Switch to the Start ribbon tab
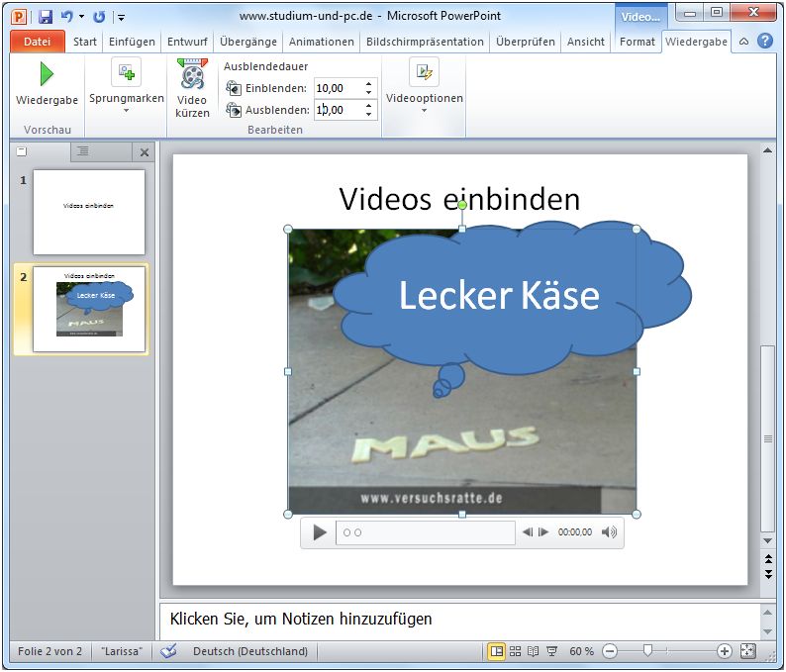The width and height of the screenshot is (786, 672). 85,42
